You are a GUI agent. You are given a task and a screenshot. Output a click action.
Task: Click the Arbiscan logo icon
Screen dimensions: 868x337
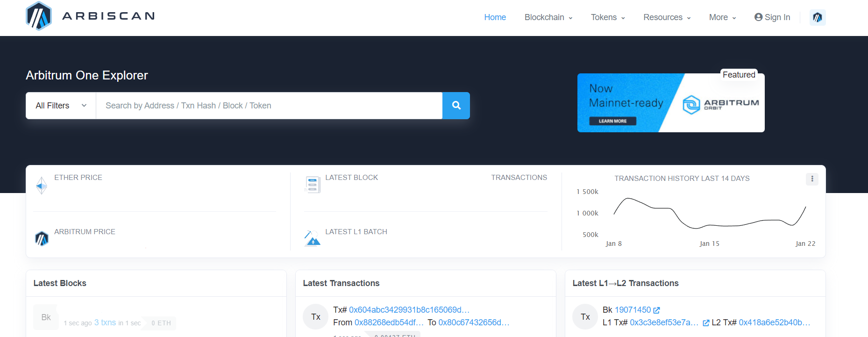[39, 16]
